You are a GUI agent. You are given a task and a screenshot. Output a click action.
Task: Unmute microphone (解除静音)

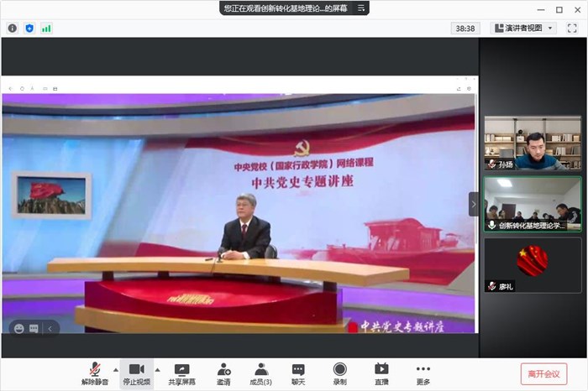click(x=94, y=373)
